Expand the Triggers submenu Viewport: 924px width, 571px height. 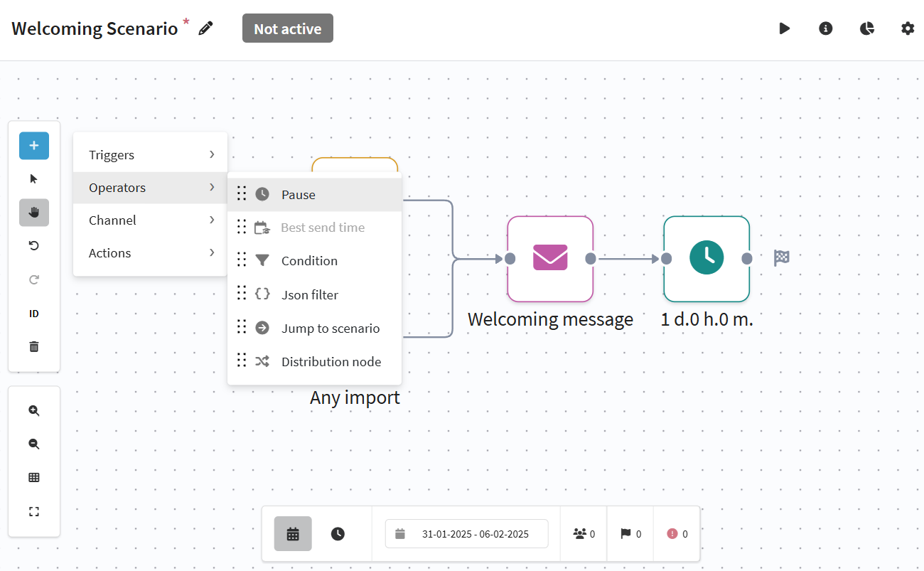pyautogui.click(x=150, y=155)
